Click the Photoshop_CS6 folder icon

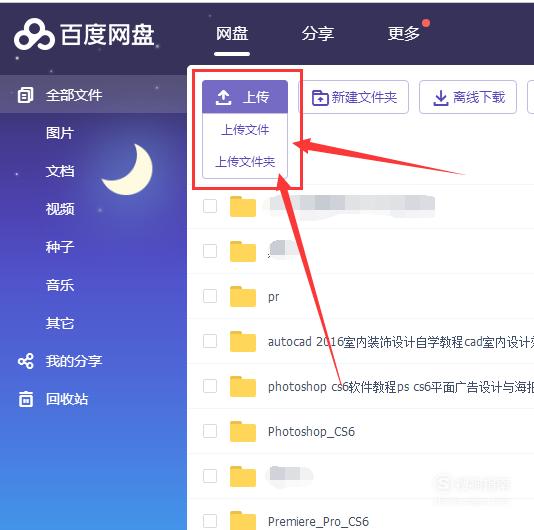click(x=243, y=432)
